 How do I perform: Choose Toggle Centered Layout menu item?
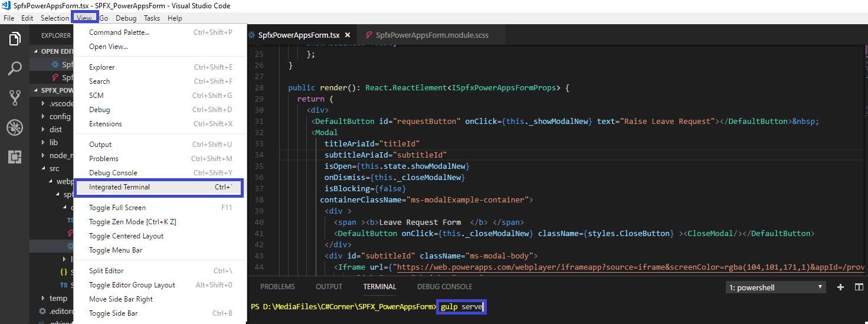160,236
